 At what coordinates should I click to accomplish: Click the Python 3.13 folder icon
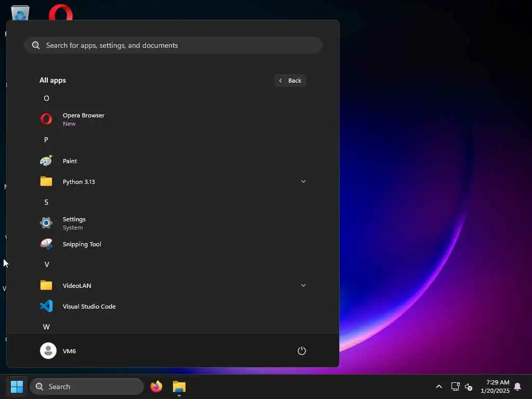(x=46, y=181)
